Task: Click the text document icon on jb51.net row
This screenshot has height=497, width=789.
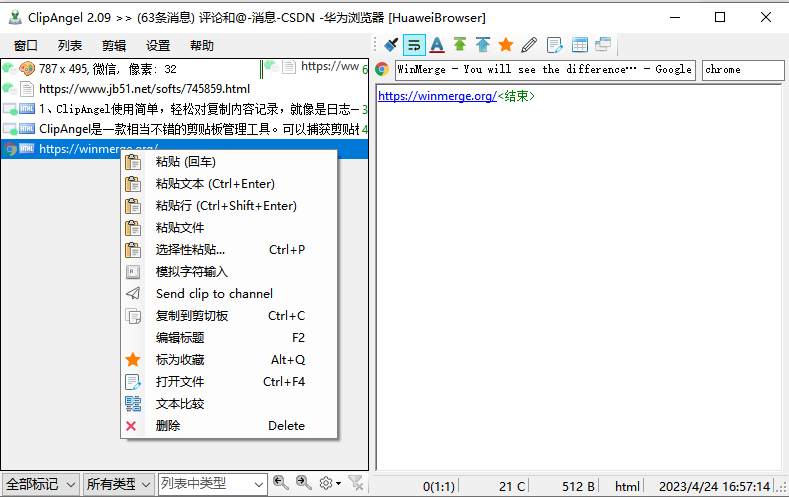Action: coord(27,89)
